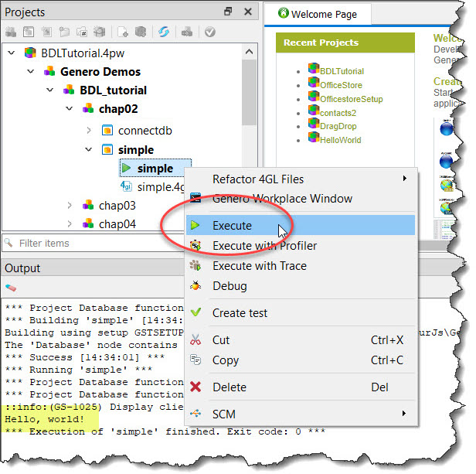Expand the chap04 group
Screen dimensions: 476x474
70,224
